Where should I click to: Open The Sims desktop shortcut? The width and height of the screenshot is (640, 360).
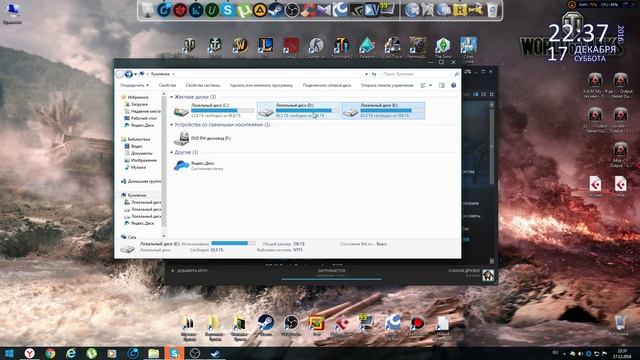443,46
